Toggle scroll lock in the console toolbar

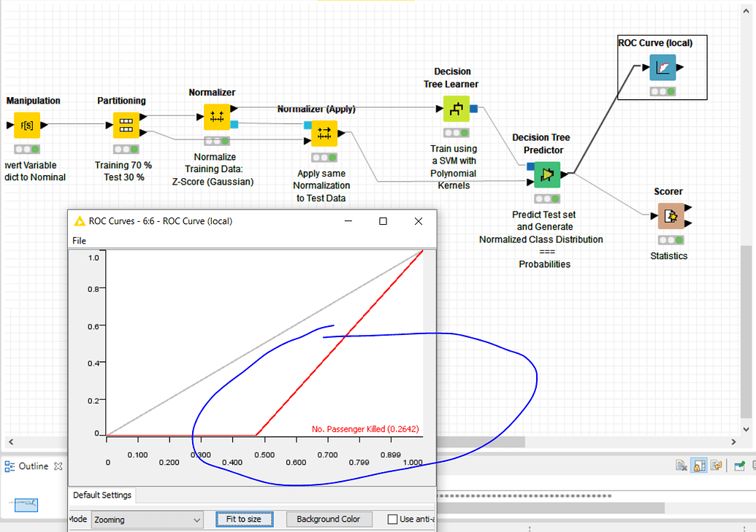pyautogui.click(x=699, y=465)
